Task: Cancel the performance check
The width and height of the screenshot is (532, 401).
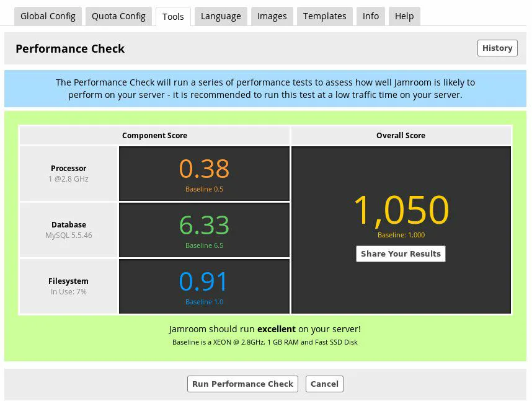Action: [324, 384]
